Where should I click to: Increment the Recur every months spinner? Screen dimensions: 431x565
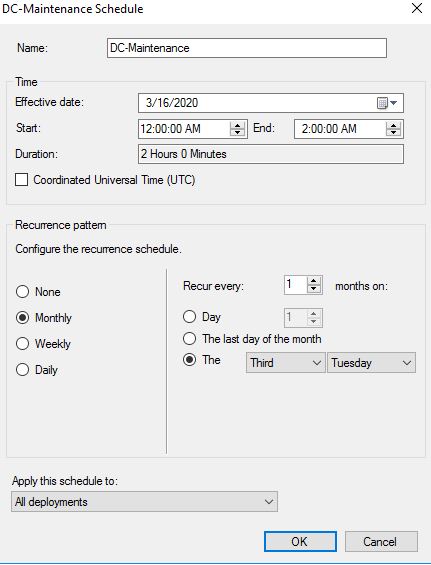[x=314, y=282]
